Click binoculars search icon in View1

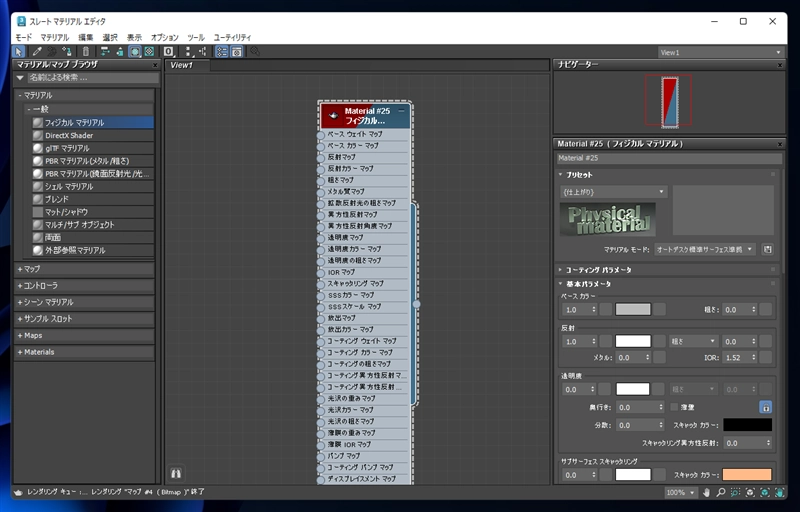176,473
